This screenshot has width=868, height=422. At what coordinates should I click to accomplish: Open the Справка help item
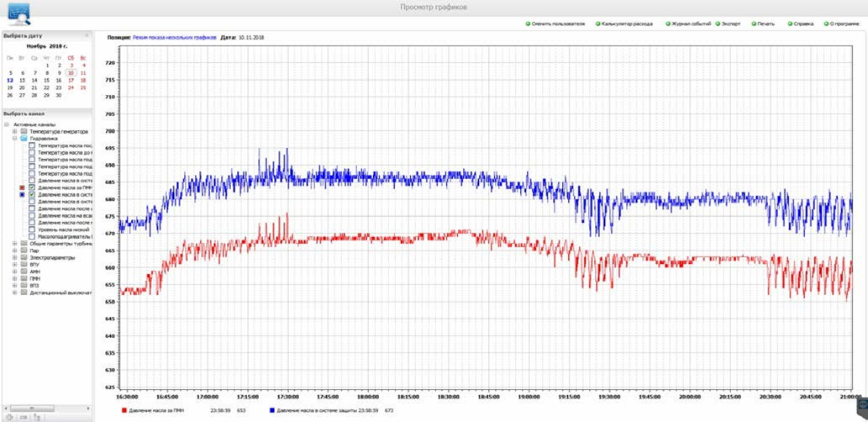[800, 24]
